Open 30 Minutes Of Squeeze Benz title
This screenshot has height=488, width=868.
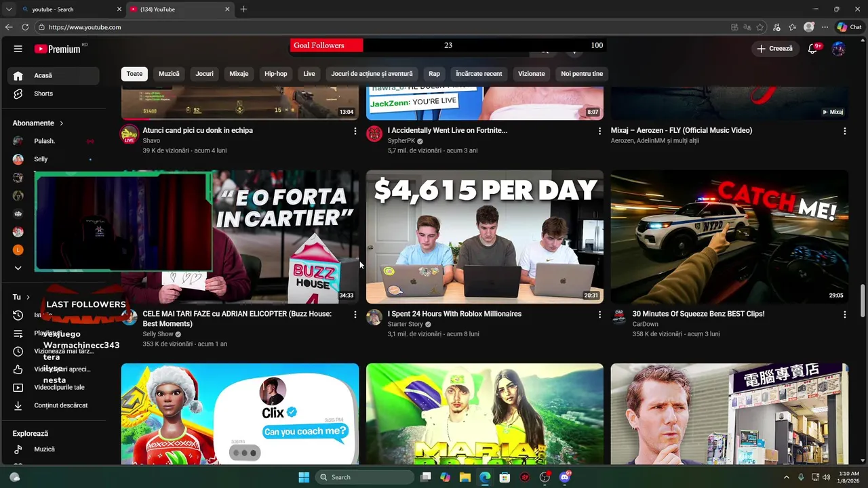point(698,314)
